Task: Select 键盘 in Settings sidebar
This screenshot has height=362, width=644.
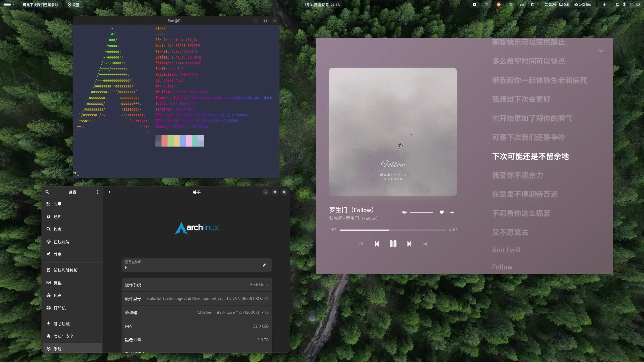Action: [73, 283]
